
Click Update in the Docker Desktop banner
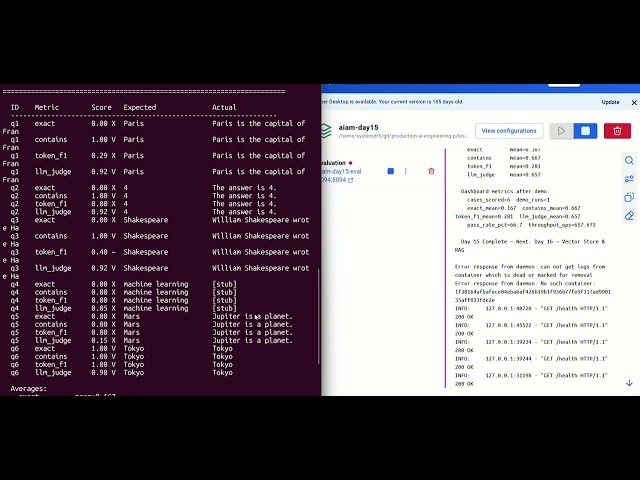610,102
